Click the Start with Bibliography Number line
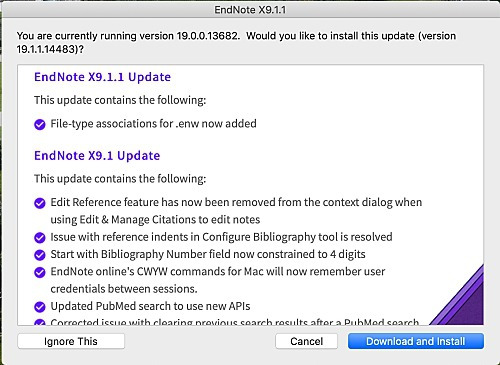500x365 pixels. [x=208, y=254]
